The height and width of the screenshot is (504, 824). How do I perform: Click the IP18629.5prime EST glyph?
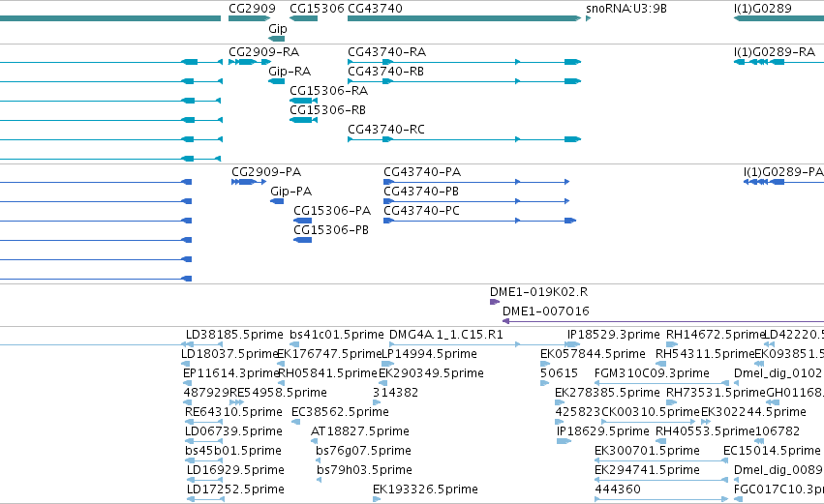(x=564, y=441)
